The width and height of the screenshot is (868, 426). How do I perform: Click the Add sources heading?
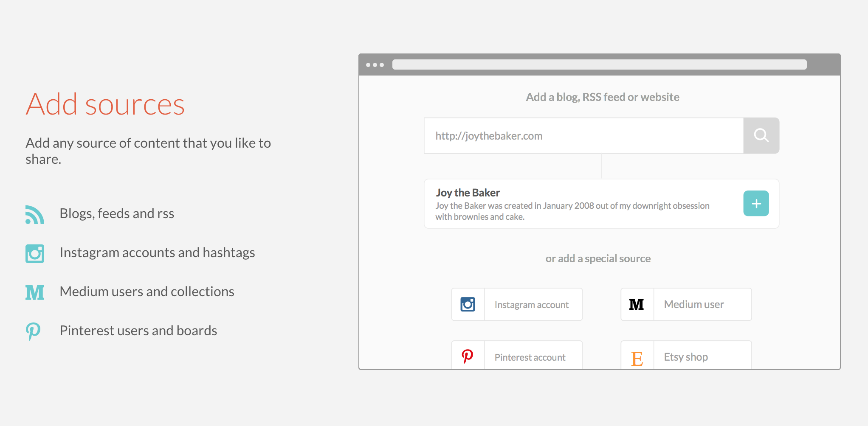click(105, 104)
